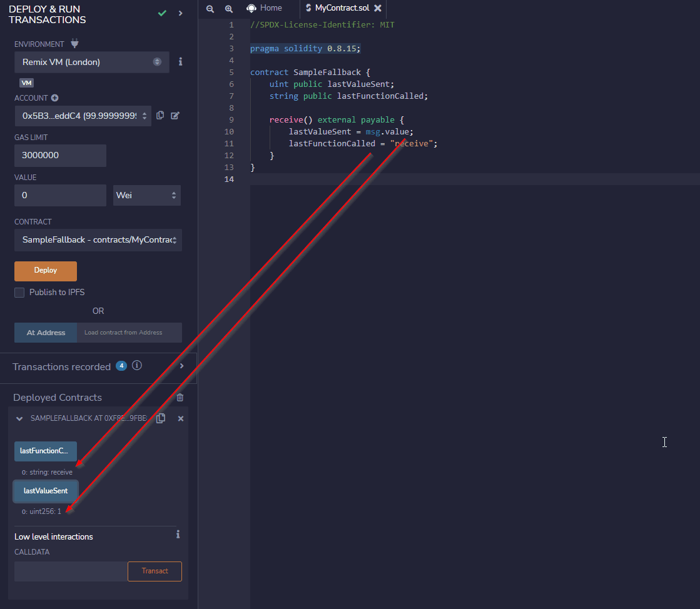Screen dimensions: 700x609
Task: Click the 'contract SampleFallback' line in editor
Action: (310, 73)
